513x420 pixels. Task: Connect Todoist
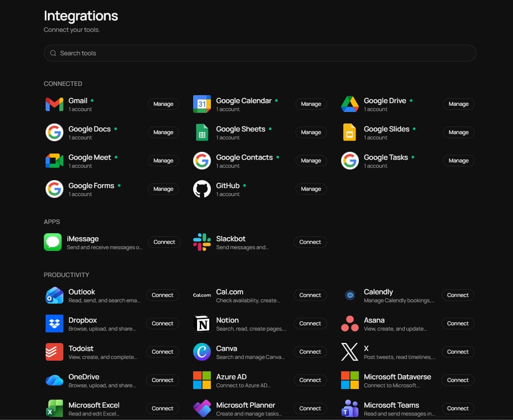pos(162,352)
